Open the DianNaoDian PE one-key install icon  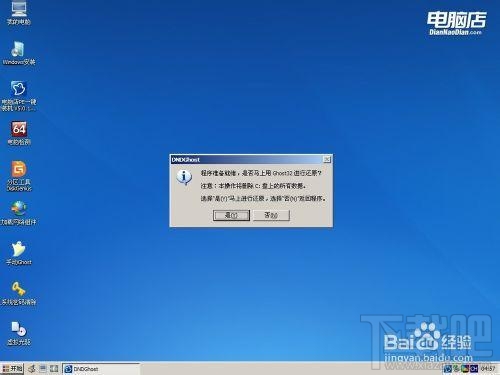(19, 96)
